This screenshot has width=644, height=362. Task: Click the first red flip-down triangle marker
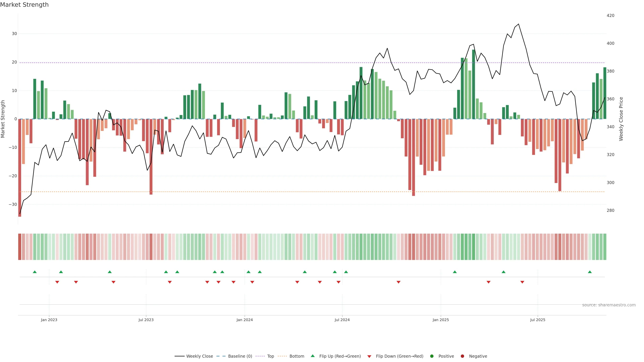[57, 282]
